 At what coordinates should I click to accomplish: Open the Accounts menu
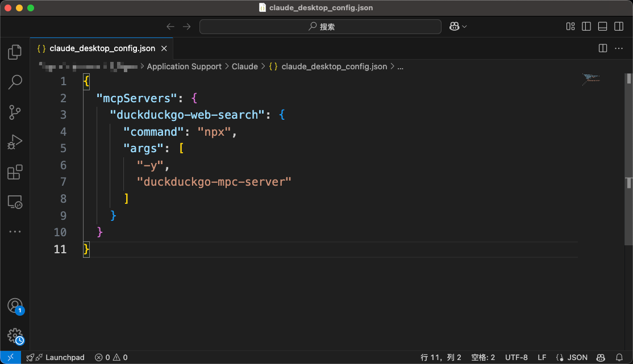[15, 306]
